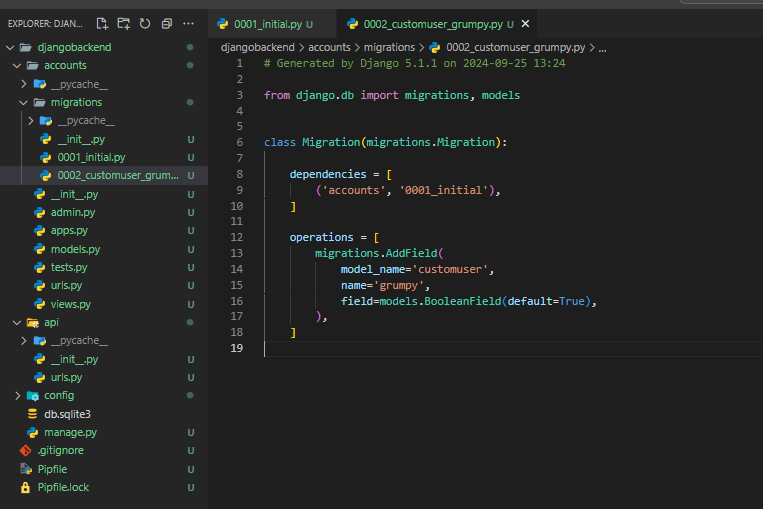
Task: Open models.py from the file tree
Action: 75,249
